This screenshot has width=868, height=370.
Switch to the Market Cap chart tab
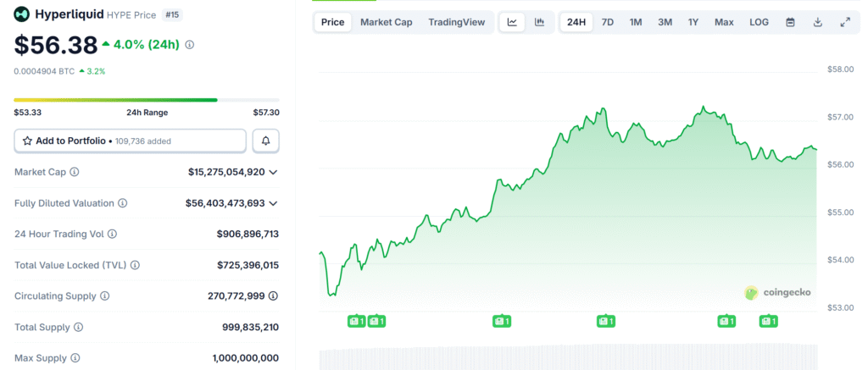387,22
